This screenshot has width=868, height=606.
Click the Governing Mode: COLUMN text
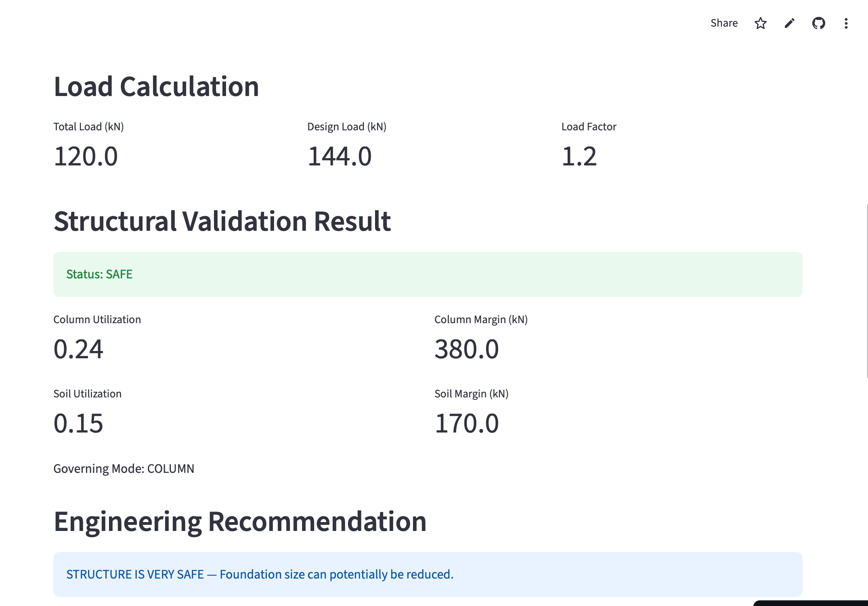coord(124,469)
